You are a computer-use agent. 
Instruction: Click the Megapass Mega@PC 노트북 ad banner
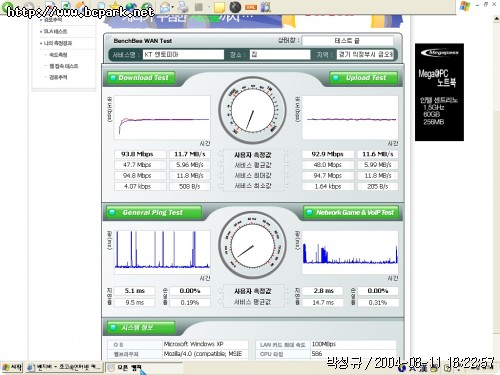pos(439,92)
